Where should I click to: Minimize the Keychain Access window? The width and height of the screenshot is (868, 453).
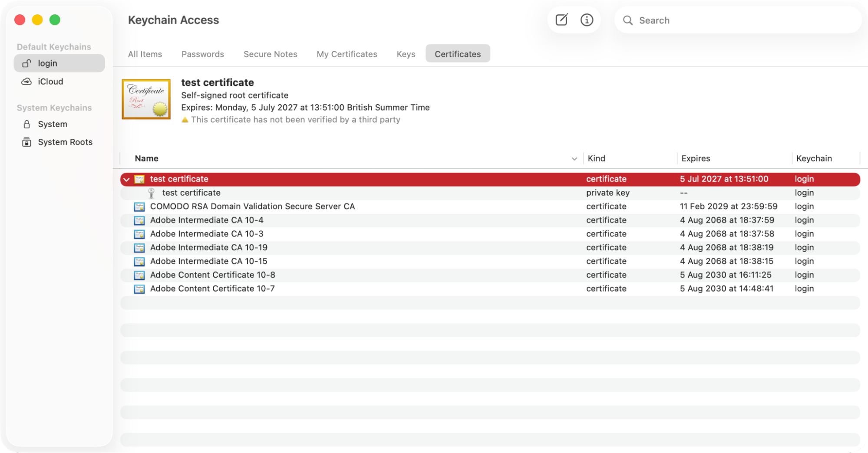tap(37, 20)
